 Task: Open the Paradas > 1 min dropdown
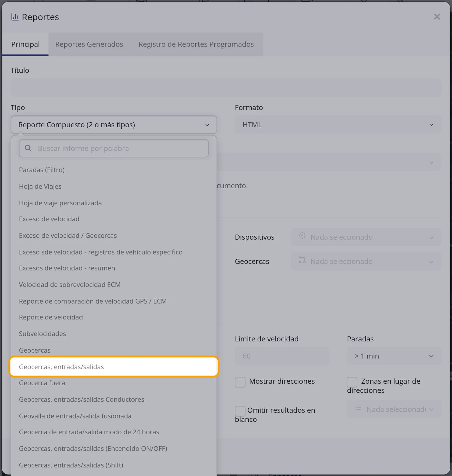point(394,356)
